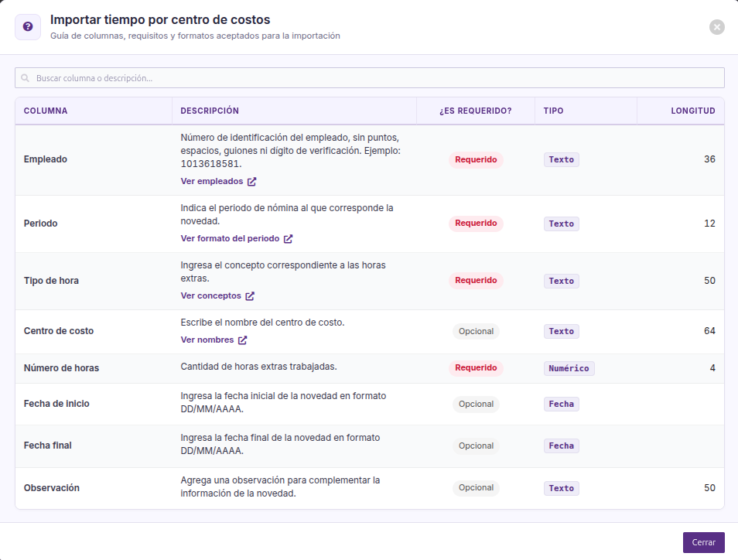The image size is (738, 560).
Task: Focus the 'Buscar columna o descripción' search field
Action: click(370, 77)
